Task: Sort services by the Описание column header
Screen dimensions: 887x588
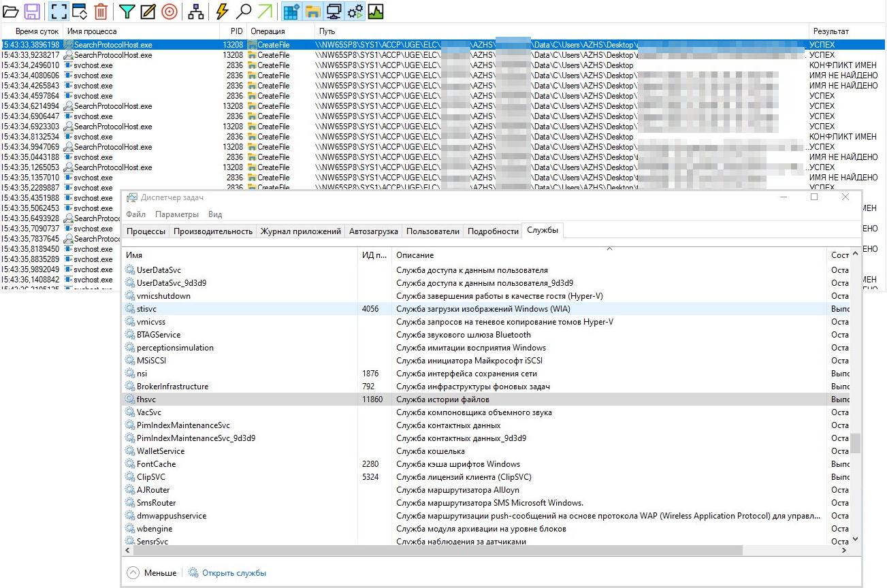Action: (x=415, y=255)
